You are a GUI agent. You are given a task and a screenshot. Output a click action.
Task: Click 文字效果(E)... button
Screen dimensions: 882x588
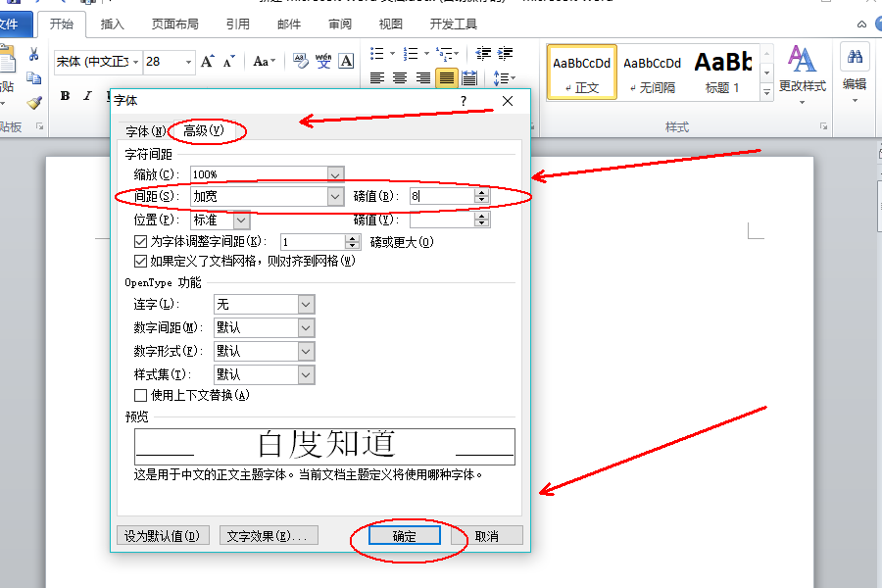pyautogui.click(x=269, y=536)
